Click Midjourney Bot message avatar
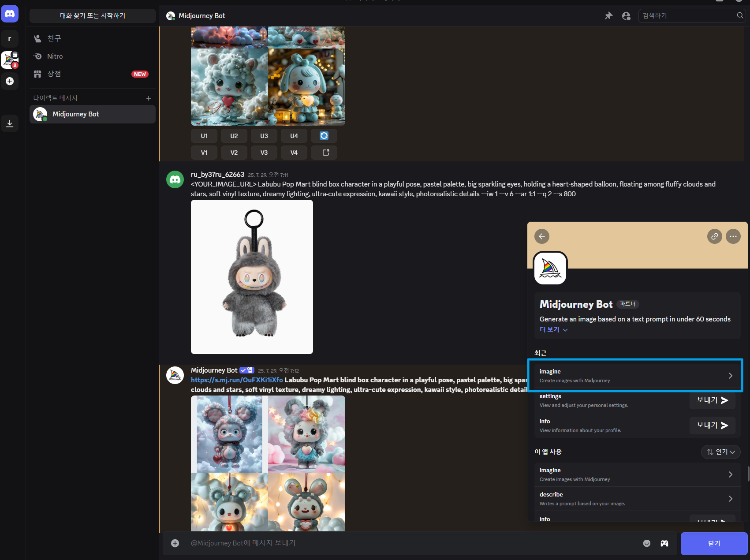750x560 pixels. coord(175,375)
